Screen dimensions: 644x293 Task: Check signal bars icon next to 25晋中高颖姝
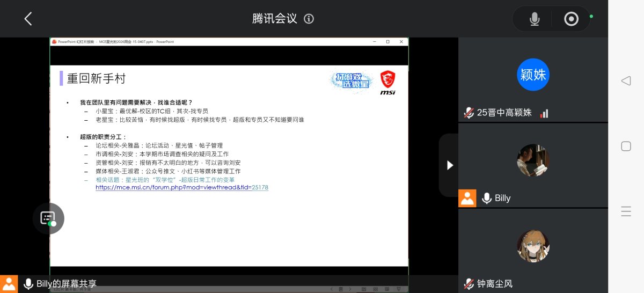[x=544, y=113]
